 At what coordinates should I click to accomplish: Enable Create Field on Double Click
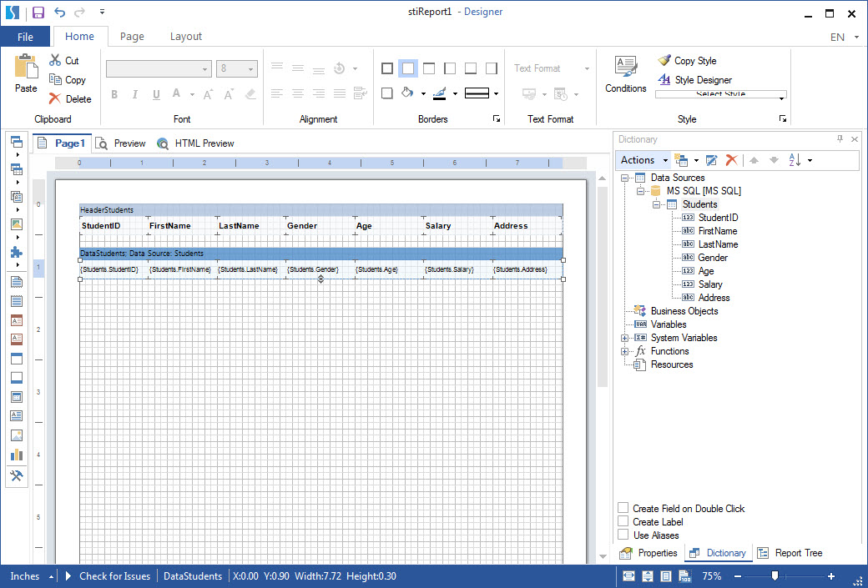coord(622,508)
